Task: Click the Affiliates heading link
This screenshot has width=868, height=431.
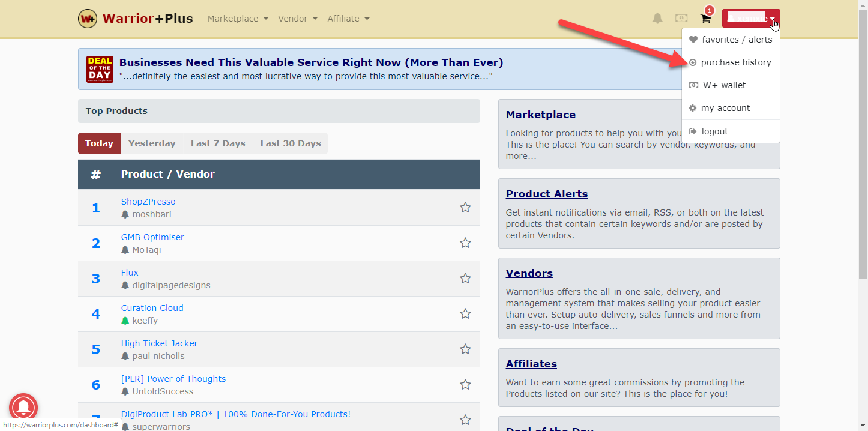Action: (x=531, y=364)
